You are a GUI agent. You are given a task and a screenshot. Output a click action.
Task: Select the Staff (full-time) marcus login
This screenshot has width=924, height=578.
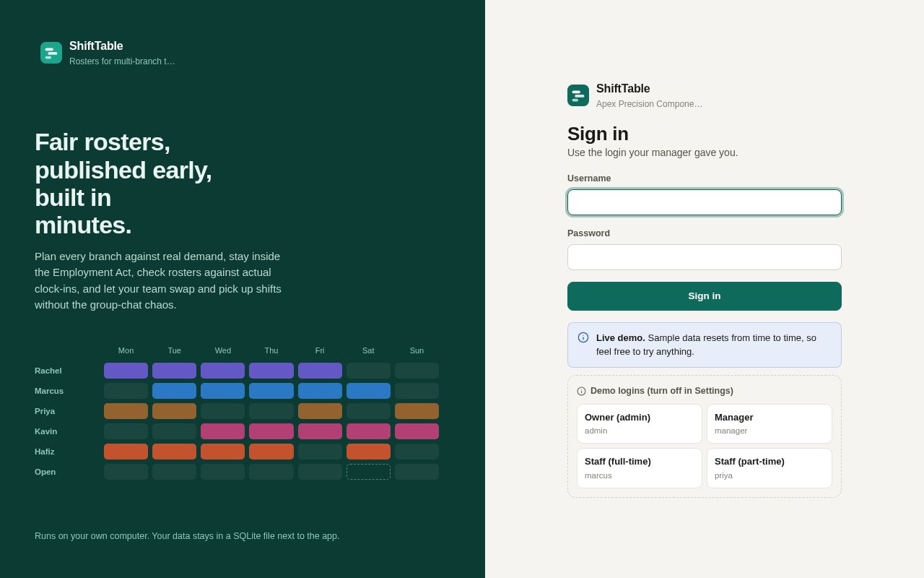pos(640,468)
